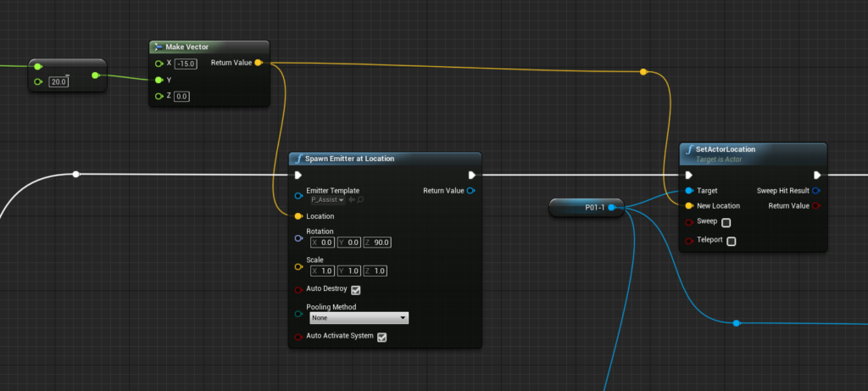The height and width of the screenshot is (391, 868).
Task: Click the SetActorLocation output execution pin
Action: coord(817,175)
